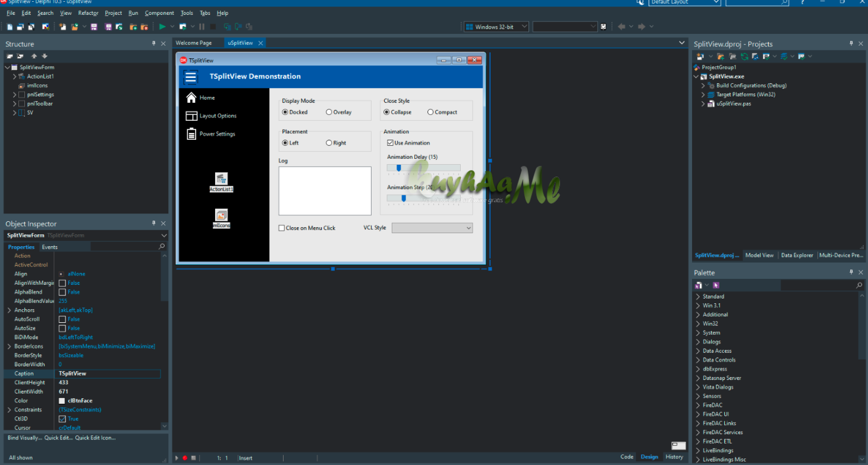The image size is (868, 465).
Task: Click the Caption property value field
Action: [x=109, y=373]
